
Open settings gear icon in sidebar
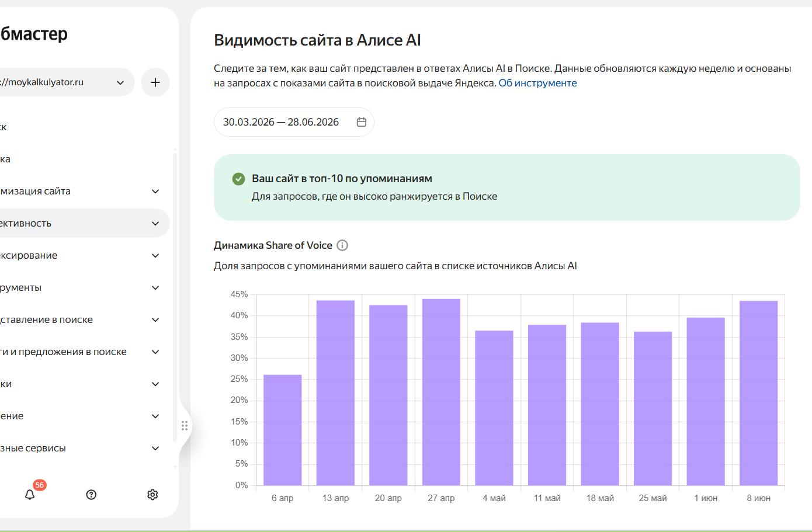(152, 495)
